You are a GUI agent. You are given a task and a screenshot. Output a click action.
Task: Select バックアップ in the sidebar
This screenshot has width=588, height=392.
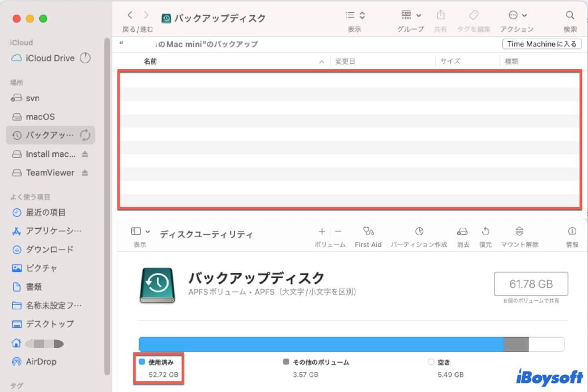point(49,135)
